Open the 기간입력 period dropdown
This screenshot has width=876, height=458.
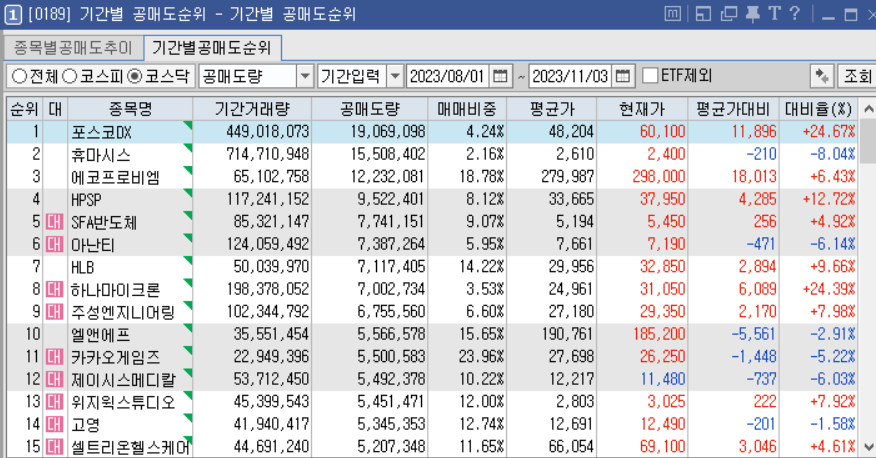395,76
